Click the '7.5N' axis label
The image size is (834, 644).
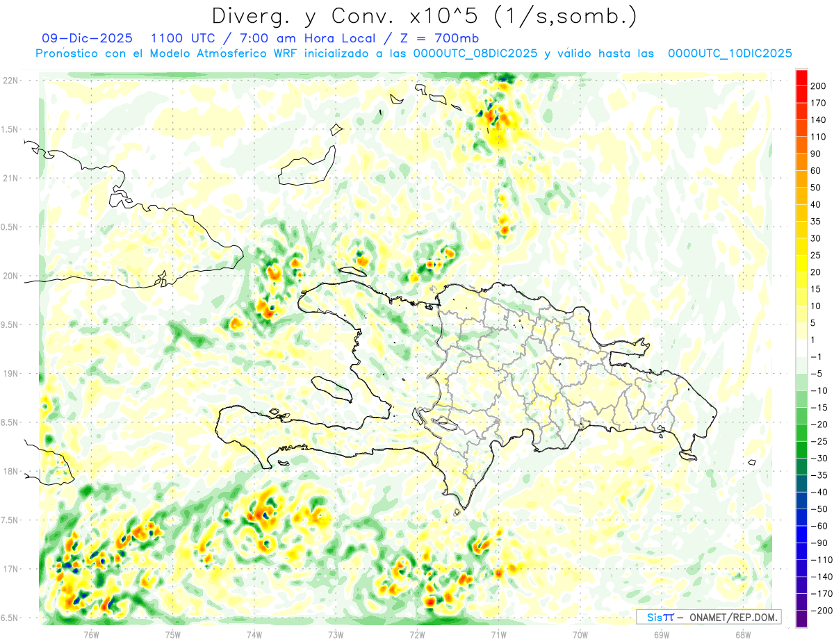point(10,520)
